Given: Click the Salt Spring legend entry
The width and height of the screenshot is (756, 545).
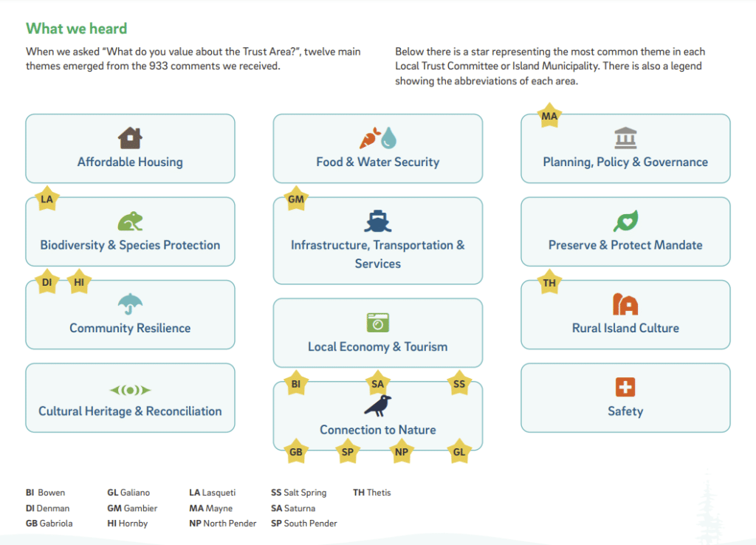Looking at the screenshot, I should pos(298,493).
